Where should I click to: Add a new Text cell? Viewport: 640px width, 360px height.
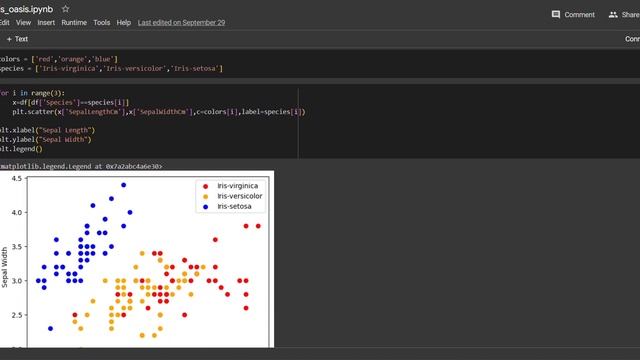click(x=17, y=39)
